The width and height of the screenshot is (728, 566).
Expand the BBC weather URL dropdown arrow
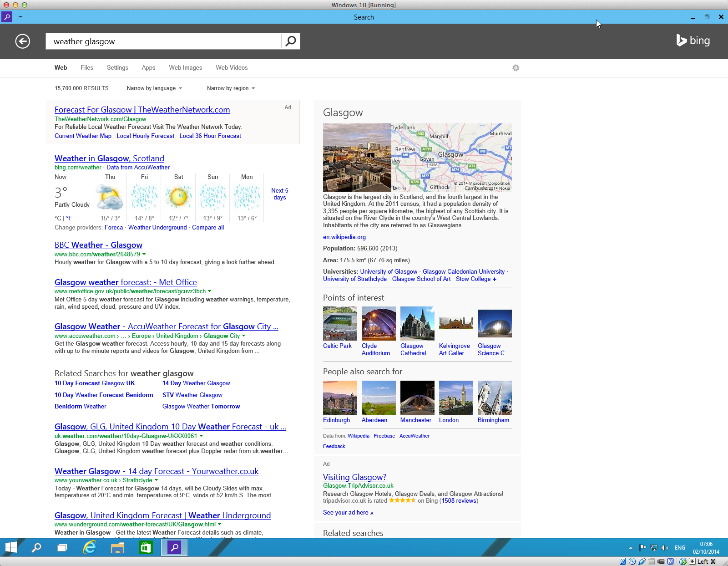(144, 254)
